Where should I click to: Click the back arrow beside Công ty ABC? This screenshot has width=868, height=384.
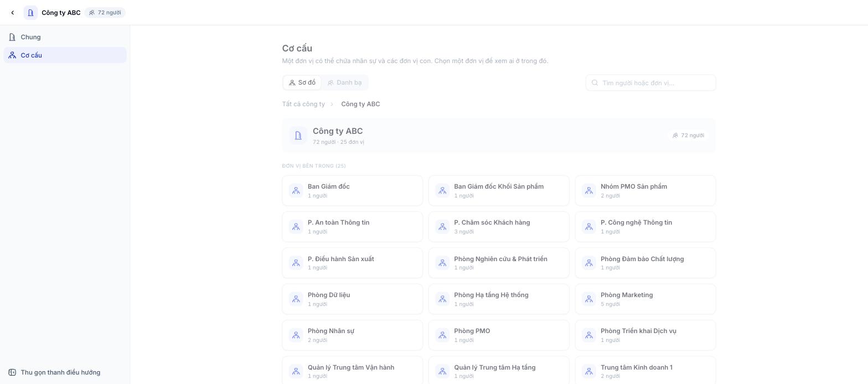click(12, 13)
